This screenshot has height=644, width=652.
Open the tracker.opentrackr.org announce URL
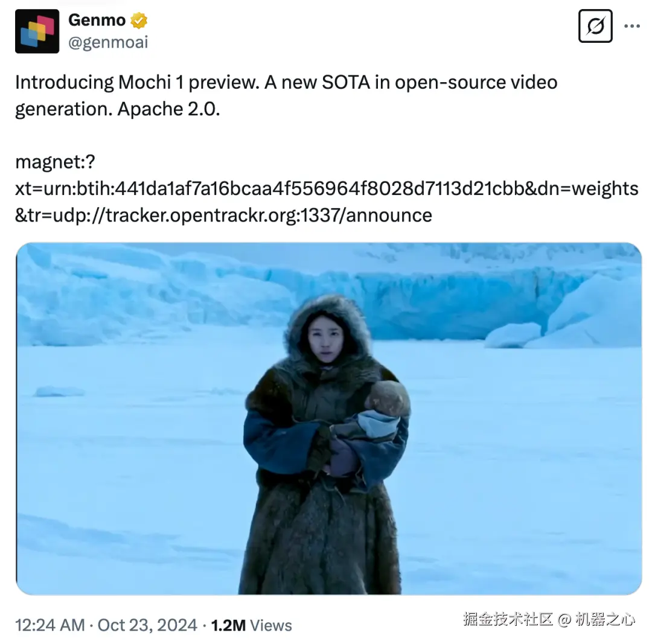tap(223, 215)
